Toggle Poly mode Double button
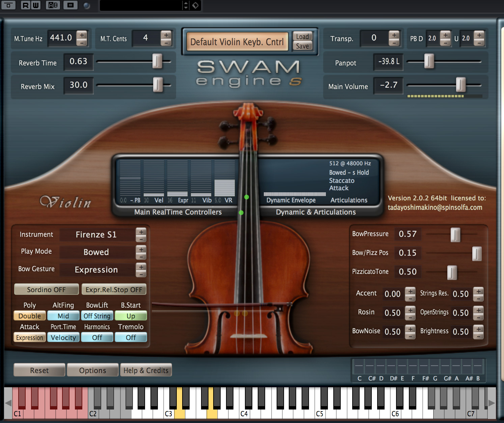Viewport: 504px width, 423px height. click(30, 316)
